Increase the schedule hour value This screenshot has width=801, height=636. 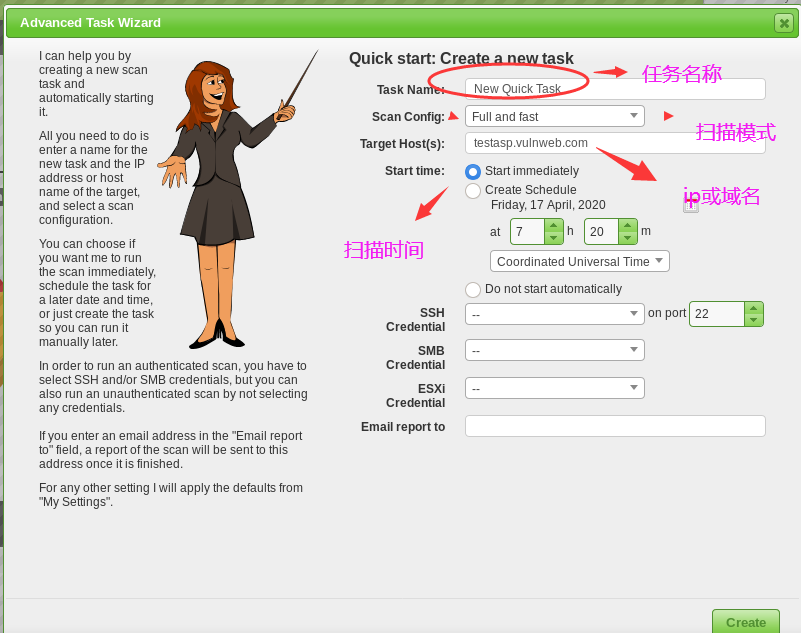(x=554, y=225)
